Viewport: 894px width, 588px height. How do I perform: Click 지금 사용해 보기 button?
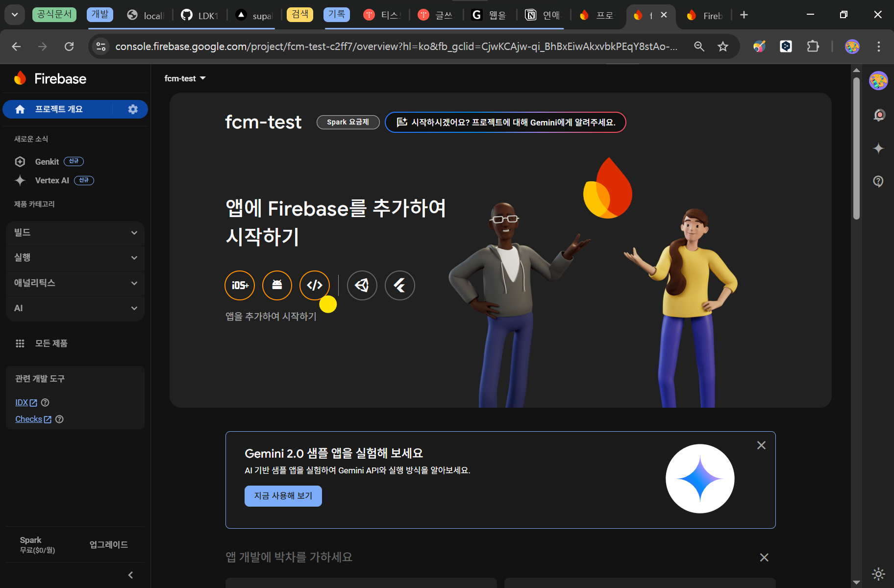[283, 496]
